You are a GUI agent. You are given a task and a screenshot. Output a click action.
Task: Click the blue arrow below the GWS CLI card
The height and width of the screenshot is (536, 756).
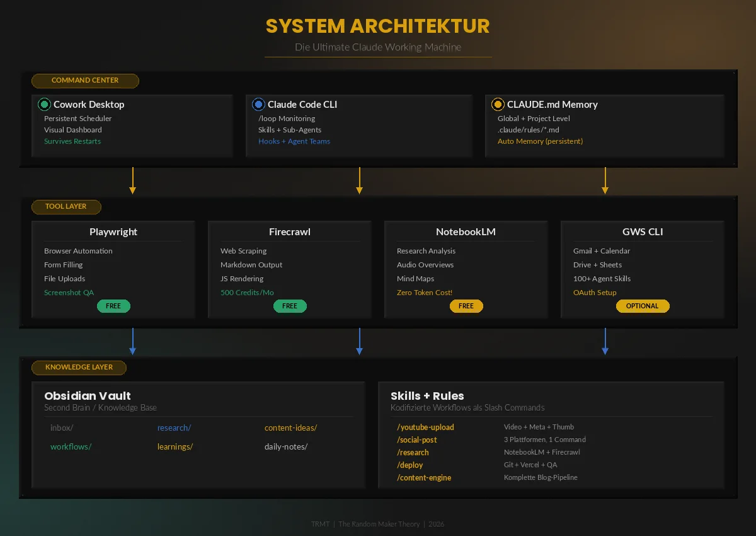tap(605, 341)
